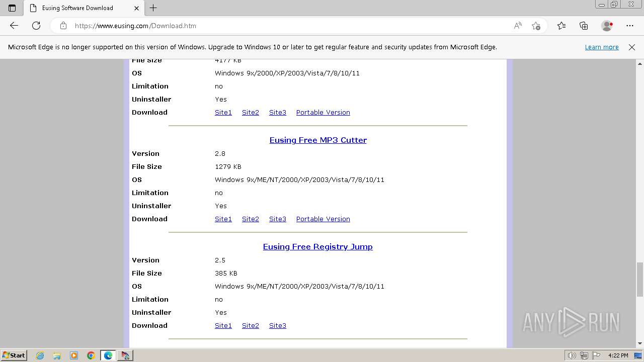Dismiss the Edge unsupported notification
644x362 pixels.
pos(632,47)
